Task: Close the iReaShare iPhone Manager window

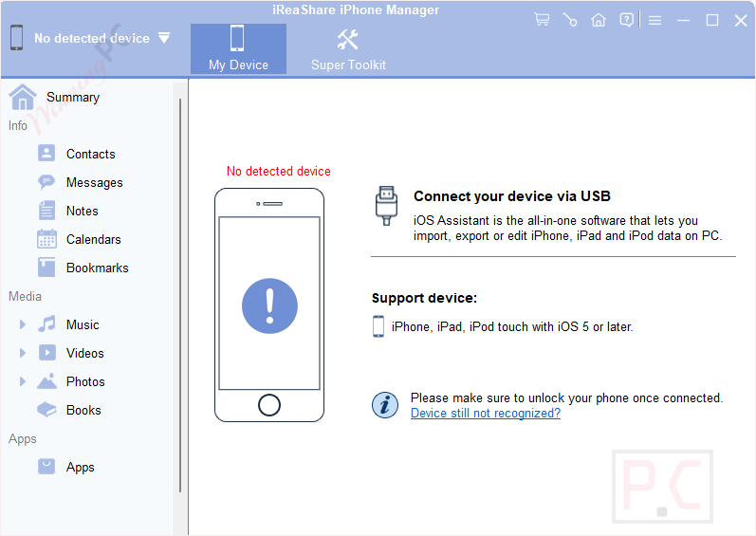Action: 741,20
